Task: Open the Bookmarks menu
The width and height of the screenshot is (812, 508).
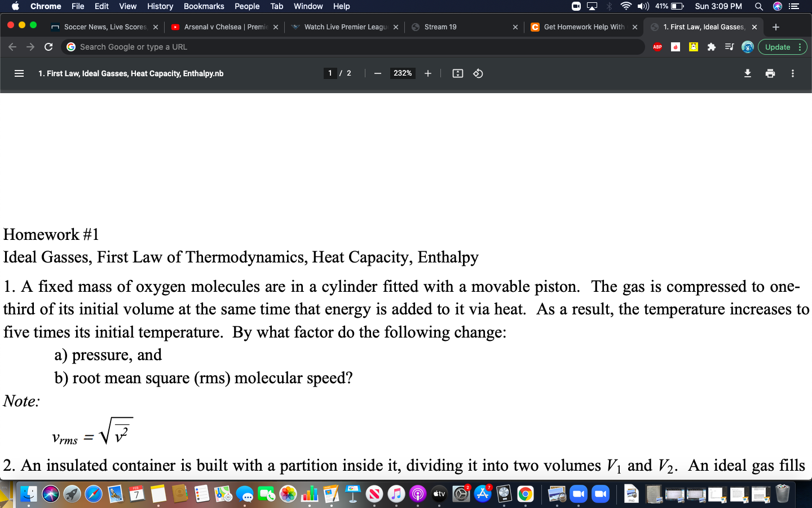Action: (204, 6)
